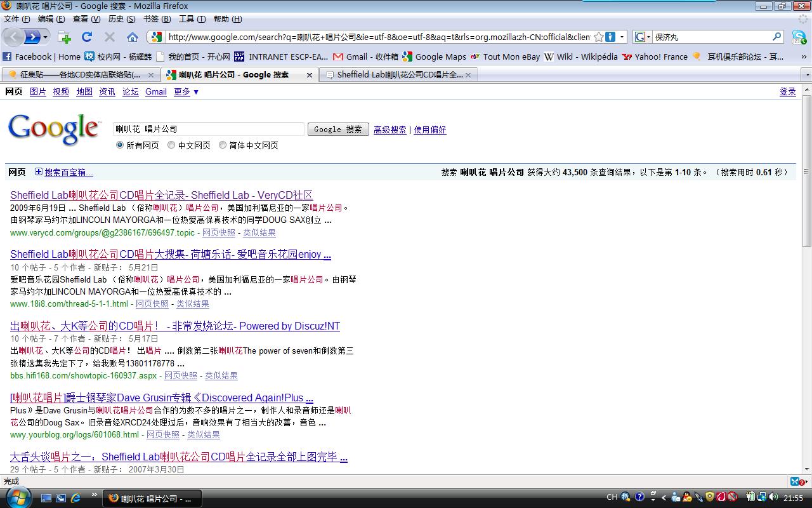This screenshot has width=812, height=508.
Task: Select the 中文网页 radio option
Action: pyautogui.click(x=171, y=145)
